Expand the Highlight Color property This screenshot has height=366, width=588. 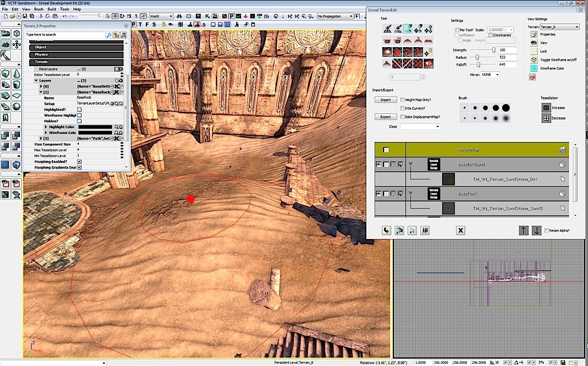46,127
